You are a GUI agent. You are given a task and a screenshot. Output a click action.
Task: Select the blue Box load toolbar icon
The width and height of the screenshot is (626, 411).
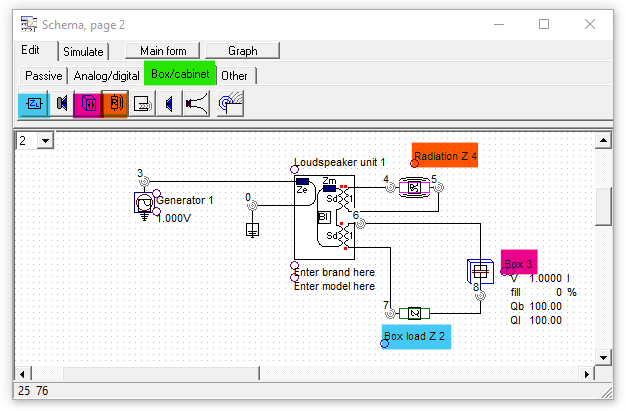(33, 103)
